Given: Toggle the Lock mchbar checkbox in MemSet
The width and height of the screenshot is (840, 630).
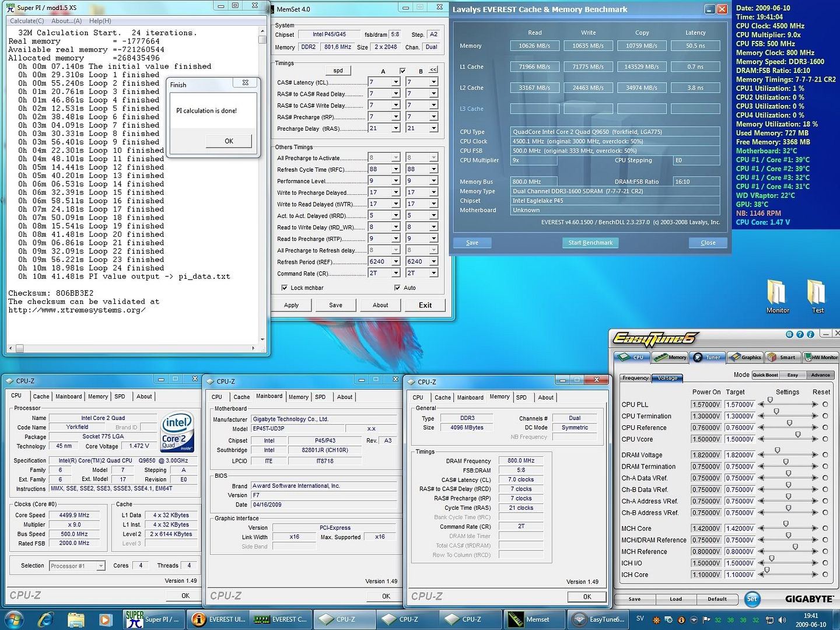Looking at the screenshot, I should (284, 288).
